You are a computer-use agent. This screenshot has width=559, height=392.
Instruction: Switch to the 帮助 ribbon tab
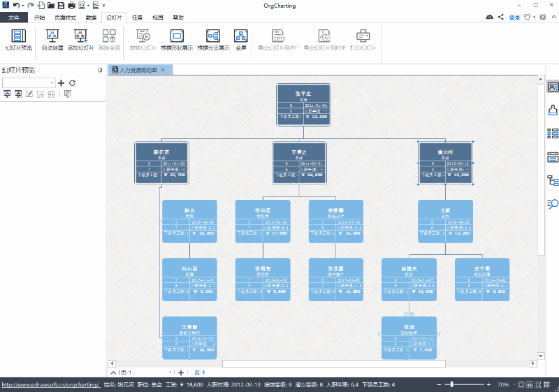point(178,17)
